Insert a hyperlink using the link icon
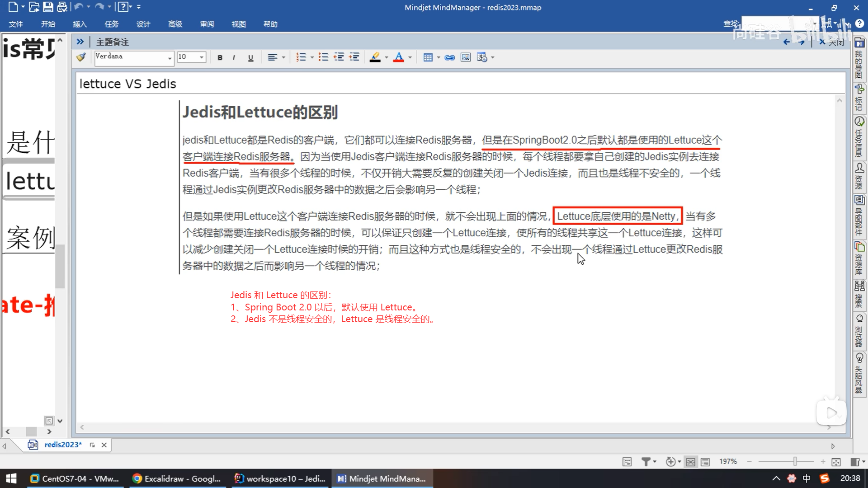 (449, 57)
